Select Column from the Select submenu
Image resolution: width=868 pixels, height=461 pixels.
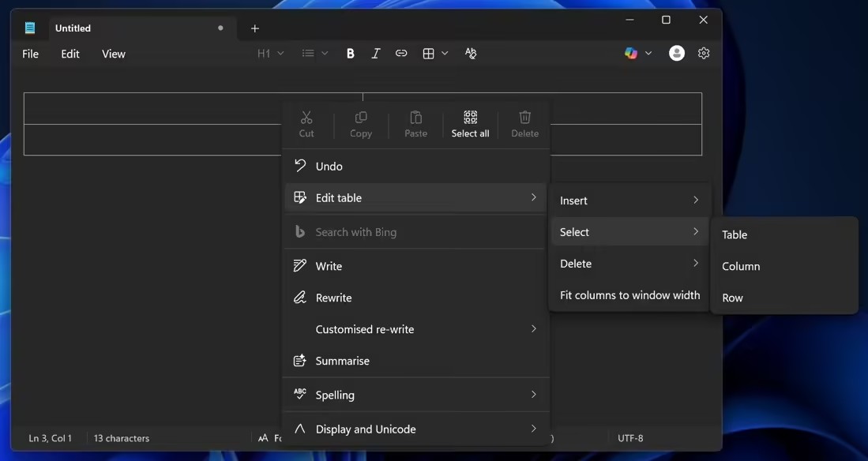[x=740, y=266]
